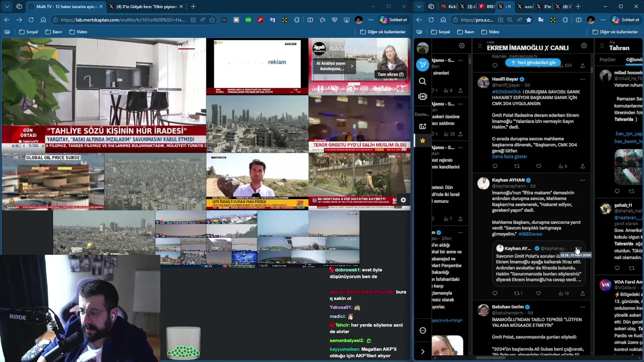Open Split screen in left browser toolbar
644x362 pixels.
(310, 20)
